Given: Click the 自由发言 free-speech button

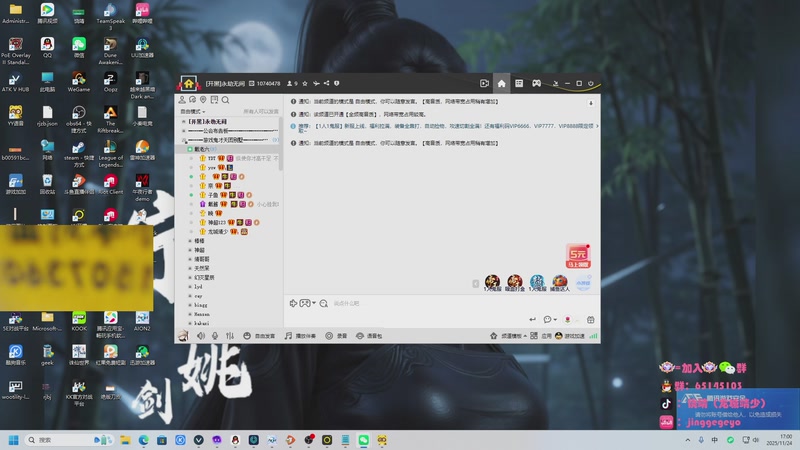Looking at the screenshot, I should click(259, 336).
